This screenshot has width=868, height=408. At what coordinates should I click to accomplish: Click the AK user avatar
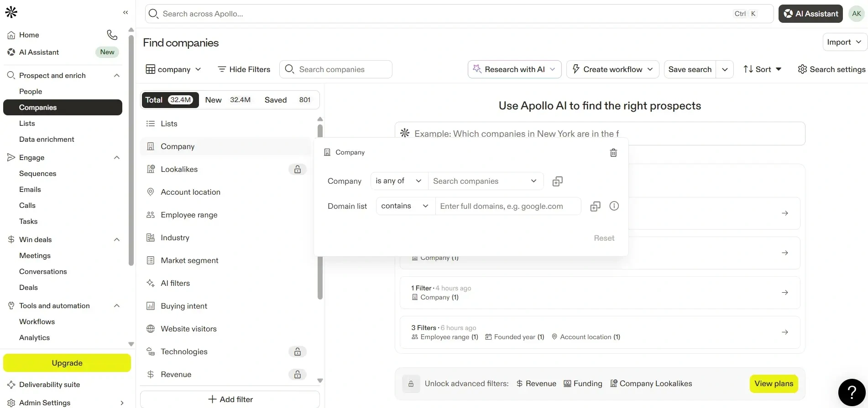click(x=857, y=14)
